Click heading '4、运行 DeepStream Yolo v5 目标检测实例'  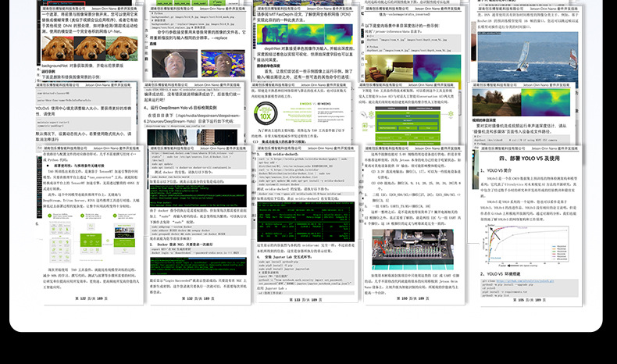coord(180,108)
